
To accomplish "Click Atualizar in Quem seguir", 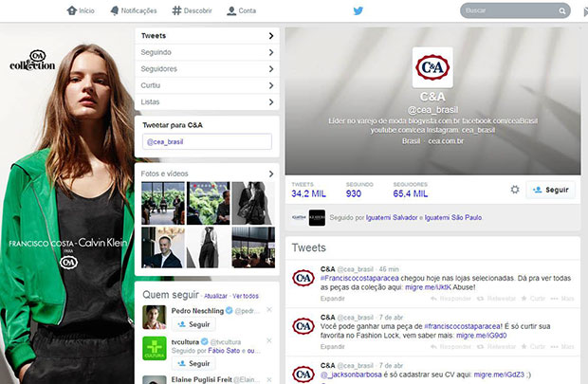I will 215,296.
